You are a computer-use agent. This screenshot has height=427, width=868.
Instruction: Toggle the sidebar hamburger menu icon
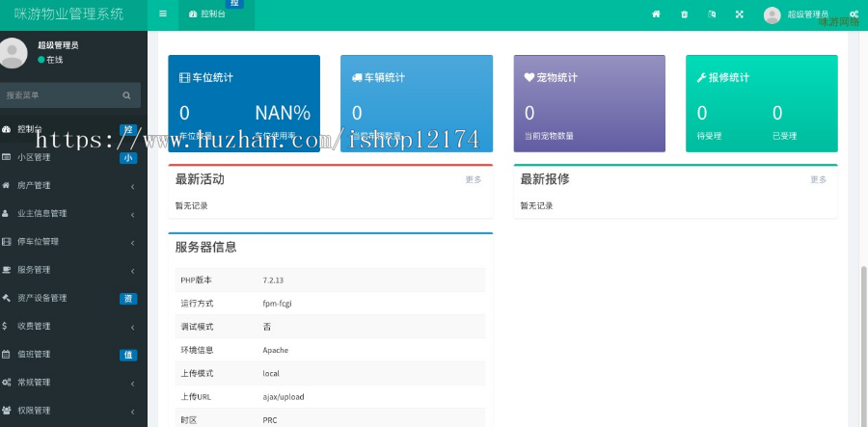(x=163, y=14)
